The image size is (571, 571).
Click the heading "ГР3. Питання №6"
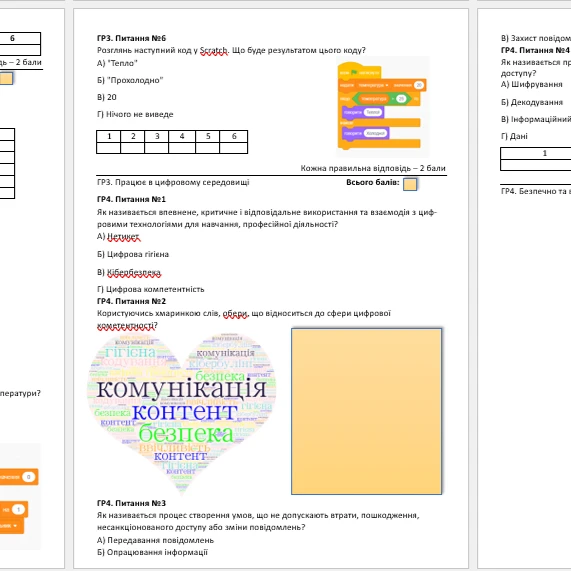tap(131, 38)
